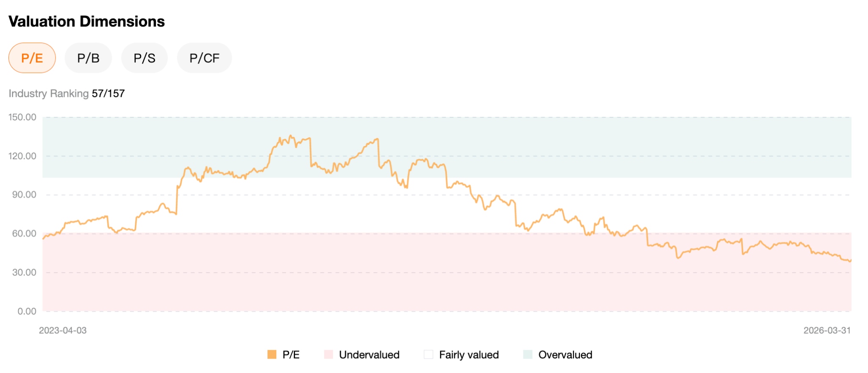View the P/CF valuation chart

coord(204,58)
